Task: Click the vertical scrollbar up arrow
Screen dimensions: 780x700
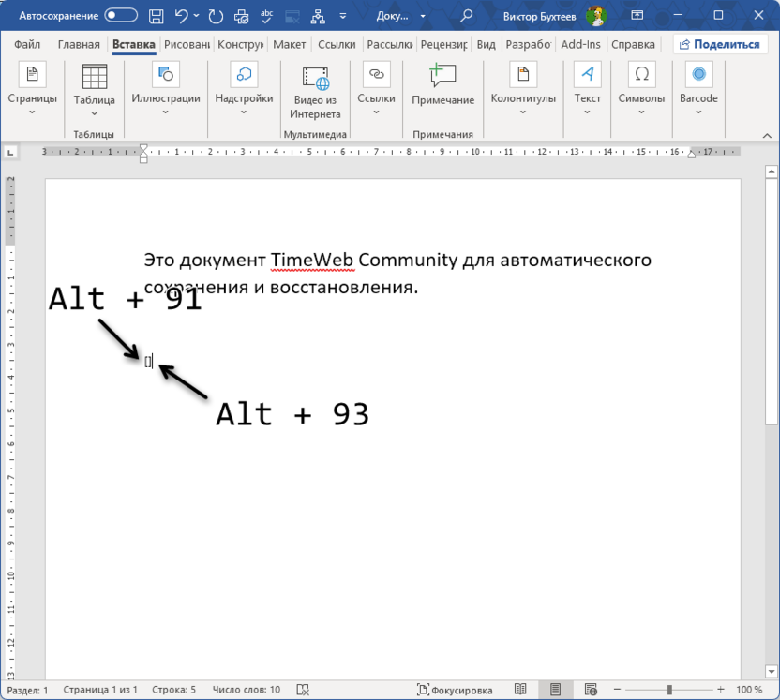Action: 771,172
